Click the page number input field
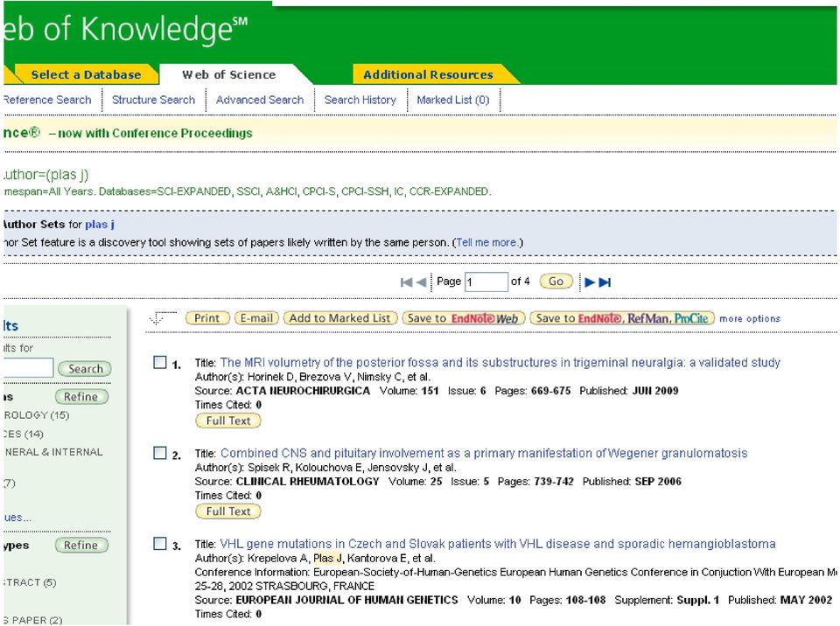840x626 pixels. pos(486,282)
